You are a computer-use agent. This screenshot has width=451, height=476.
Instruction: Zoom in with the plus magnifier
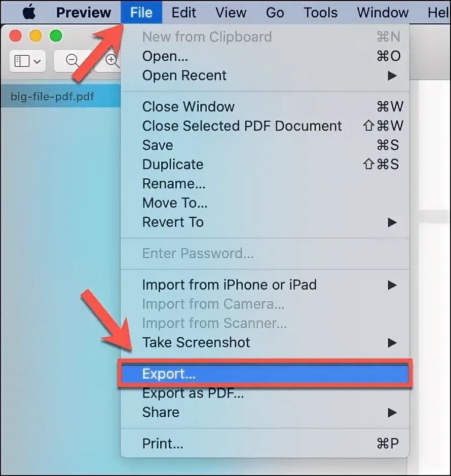coord(112,60)
